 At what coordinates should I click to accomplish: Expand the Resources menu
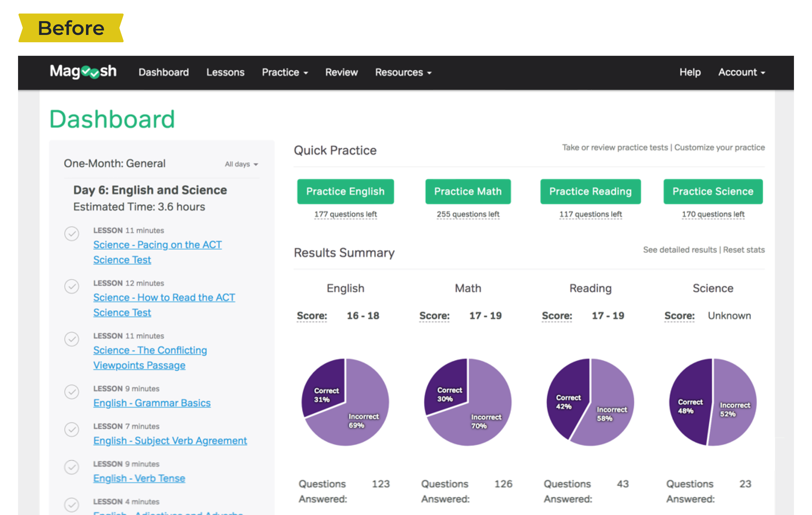[x=403, y=72]
